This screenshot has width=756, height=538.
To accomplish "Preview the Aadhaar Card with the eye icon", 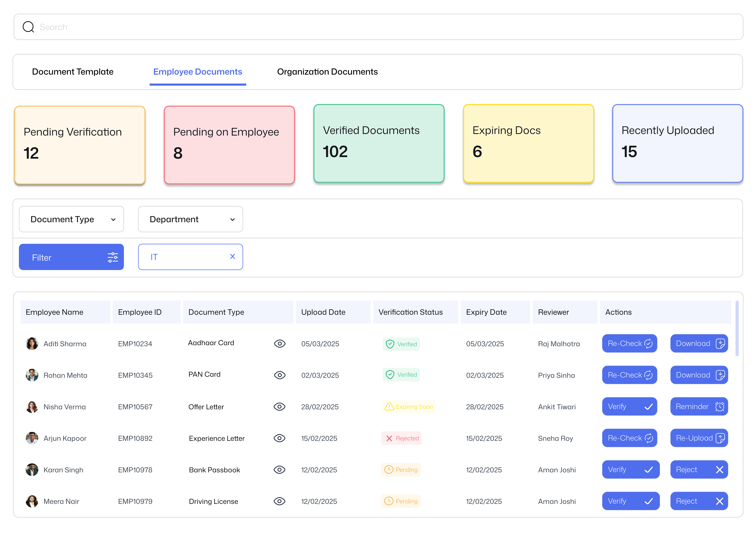I will tap(280, 343).
